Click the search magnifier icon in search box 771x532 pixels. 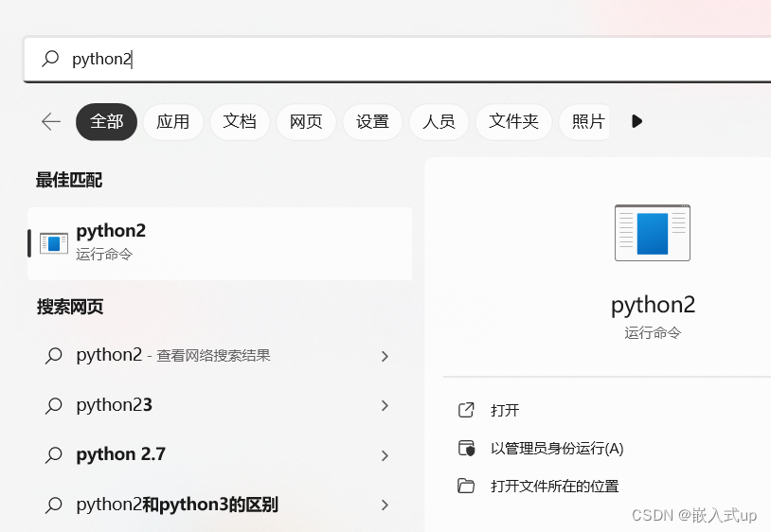[50, 59]
